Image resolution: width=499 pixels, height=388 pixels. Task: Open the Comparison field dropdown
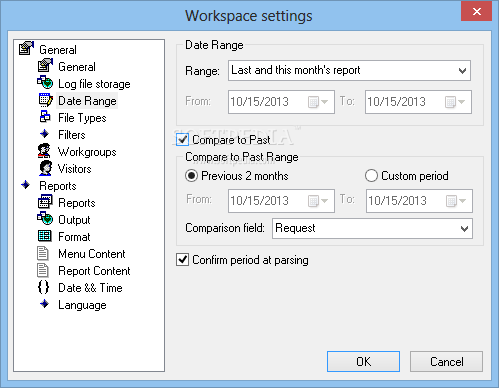click(x=372, y=228)
